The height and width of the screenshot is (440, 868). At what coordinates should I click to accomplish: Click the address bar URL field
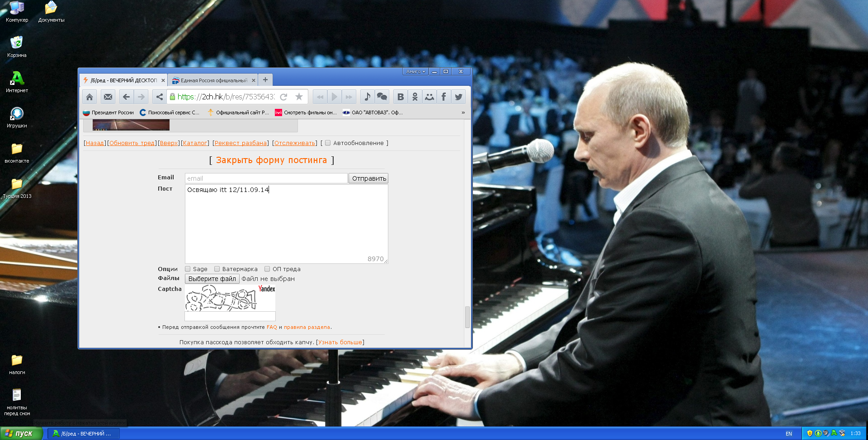click(226, 97)
